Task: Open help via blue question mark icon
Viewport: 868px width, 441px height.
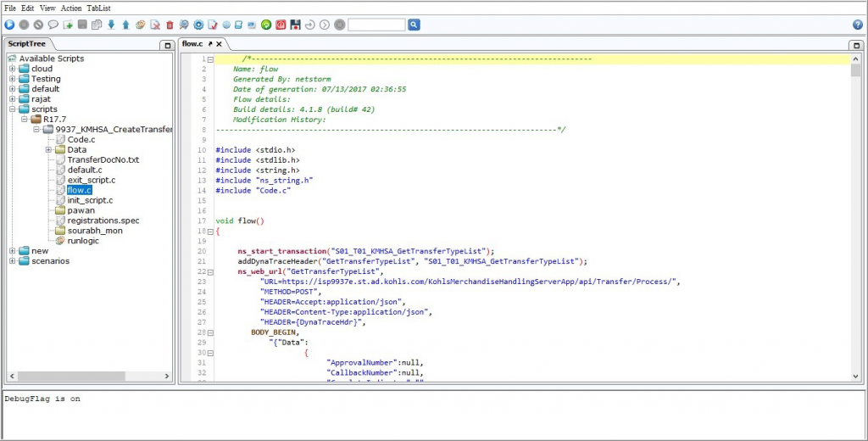Action: [858, 25]
